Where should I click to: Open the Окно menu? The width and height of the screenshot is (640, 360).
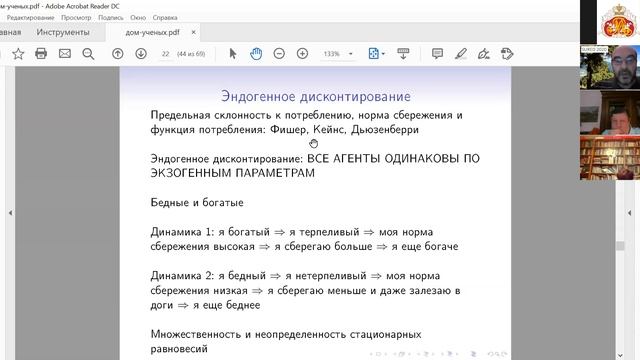(x=138, y=18)
